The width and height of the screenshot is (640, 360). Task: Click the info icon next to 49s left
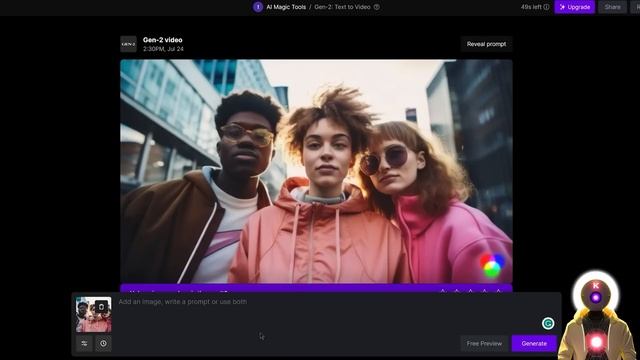click(x=546, y=7)
